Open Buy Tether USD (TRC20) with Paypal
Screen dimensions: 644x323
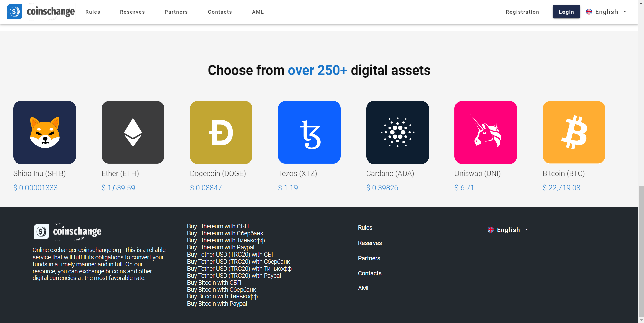point(234,276)
